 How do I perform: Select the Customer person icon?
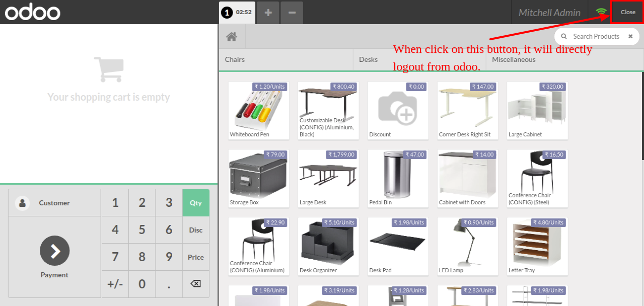pyautogui.click(x=22, y=203)
